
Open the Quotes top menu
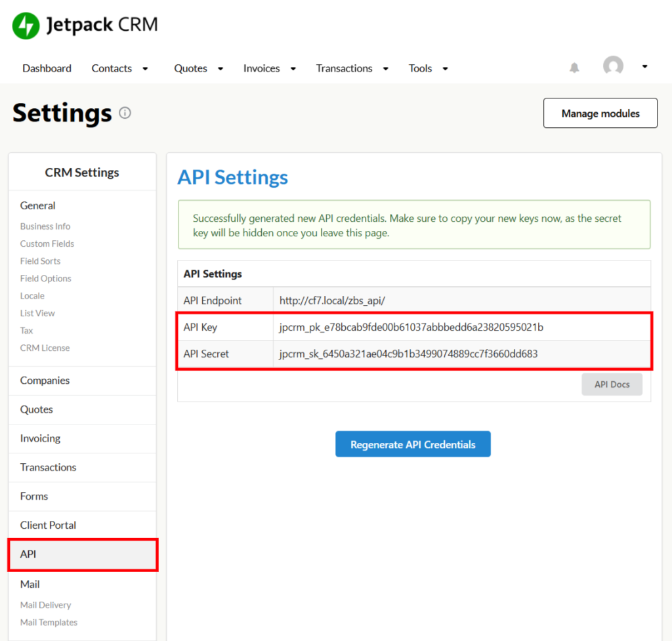(190, 68)
